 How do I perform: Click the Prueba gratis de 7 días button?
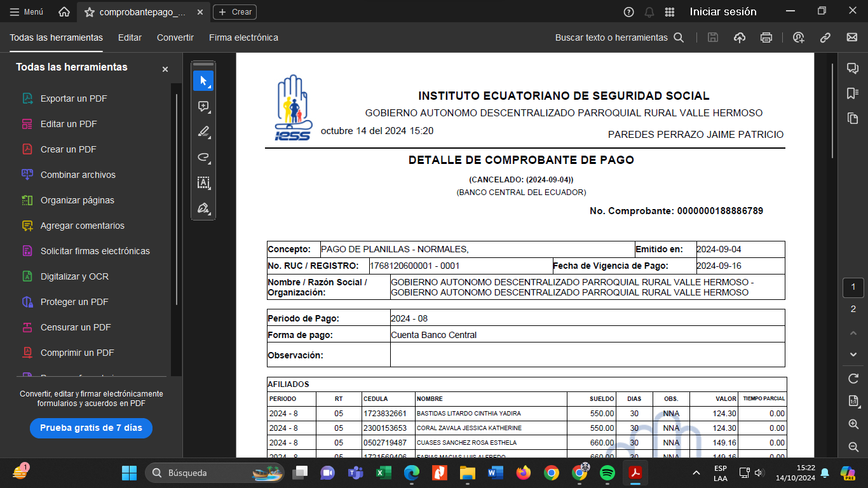coord(91,428)
